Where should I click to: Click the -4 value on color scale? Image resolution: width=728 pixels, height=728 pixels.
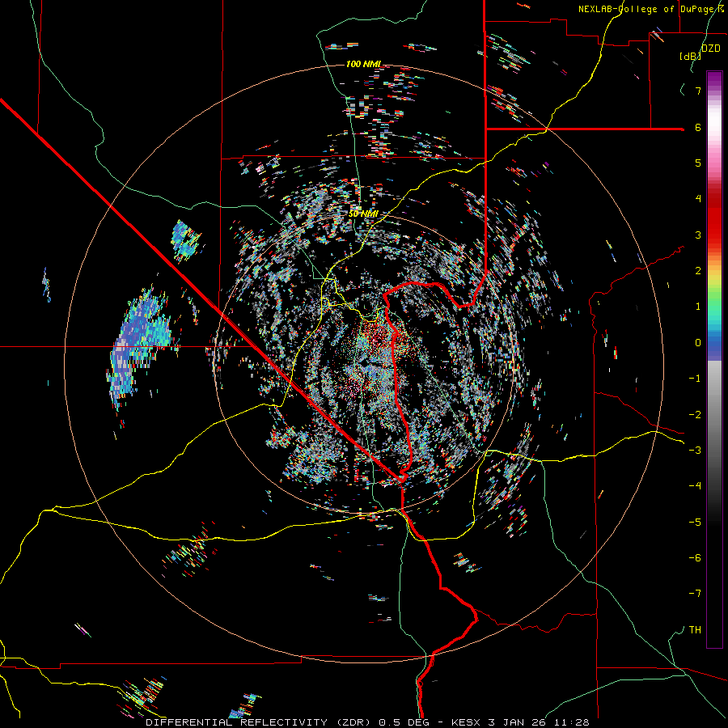click(695, 486)
